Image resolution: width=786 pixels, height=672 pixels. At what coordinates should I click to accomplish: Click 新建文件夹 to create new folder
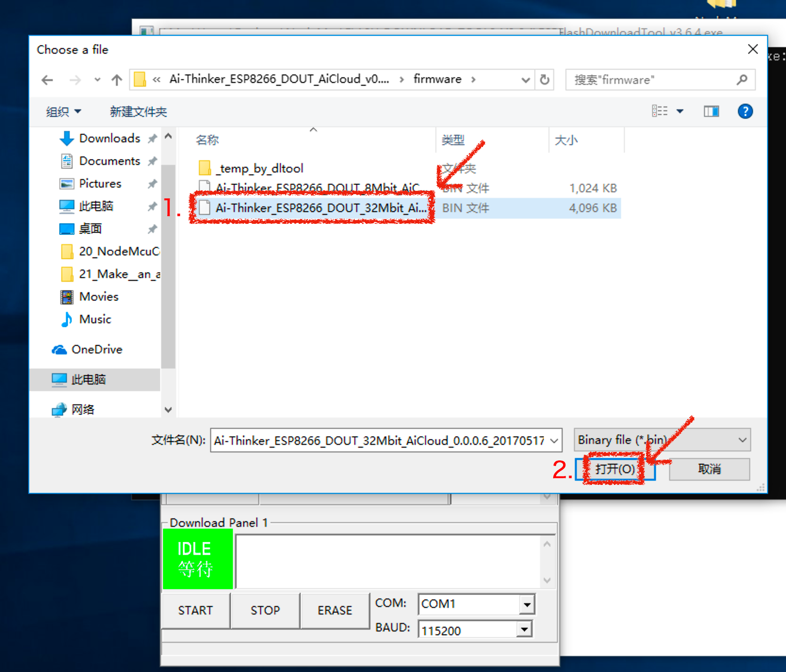coord(138,112)
